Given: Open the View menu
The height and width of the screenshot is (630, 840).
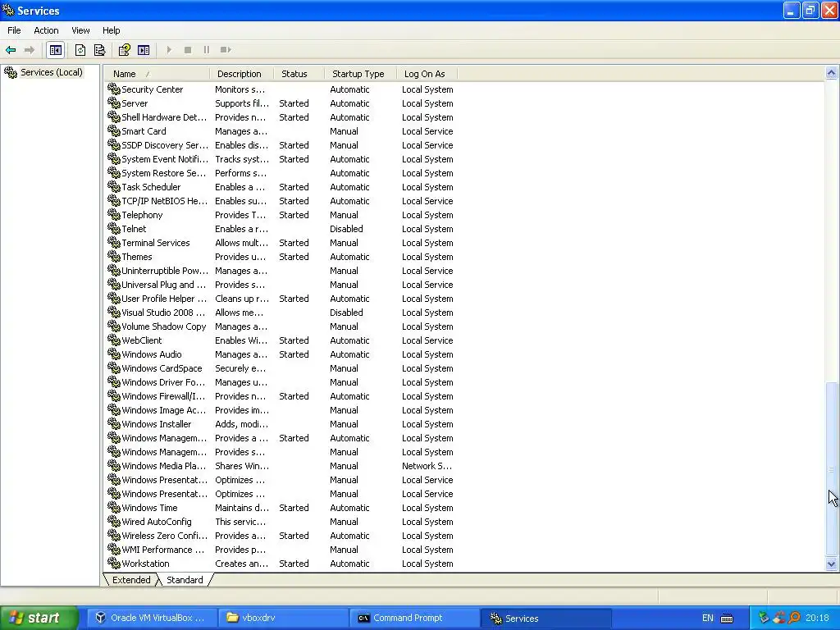Looking at the screenshot, I should pos(80,30).
